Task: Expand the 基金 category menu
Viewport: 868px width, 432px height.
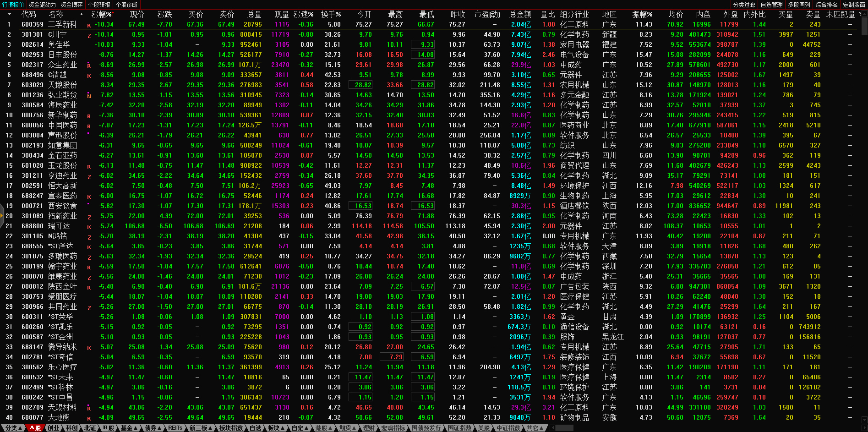Action: [129, 428]
